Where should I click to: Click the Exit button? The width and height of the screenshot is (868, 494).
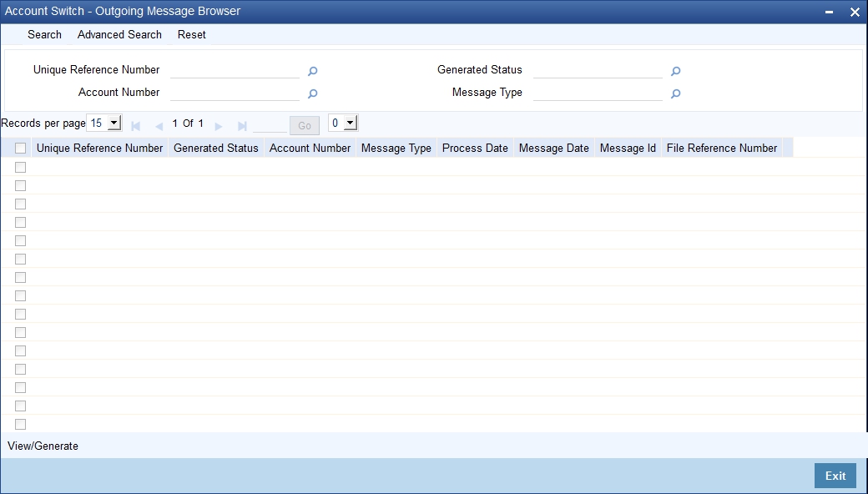point(835,476)
